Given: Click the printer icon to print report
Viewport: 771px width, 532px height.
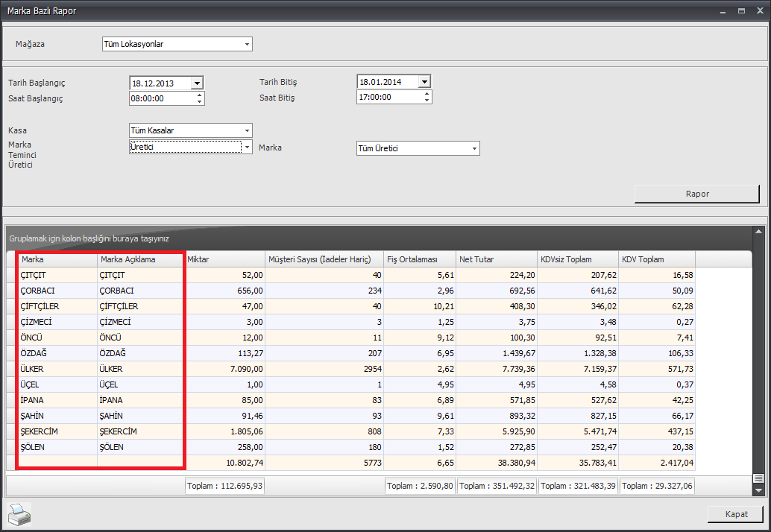Looking at the screenshot, I should click(19, 514).
